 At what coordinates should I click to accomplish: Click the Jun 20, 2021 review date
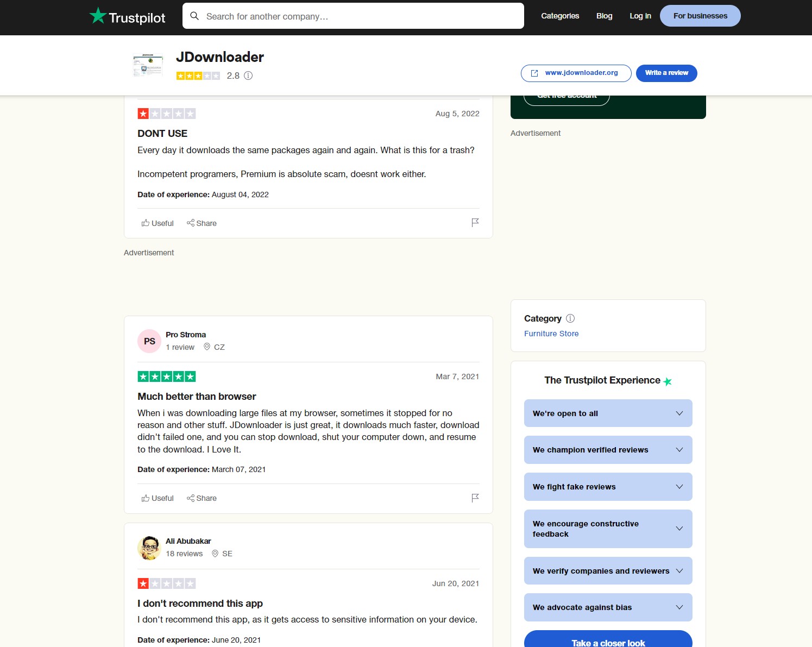(456, 583)
